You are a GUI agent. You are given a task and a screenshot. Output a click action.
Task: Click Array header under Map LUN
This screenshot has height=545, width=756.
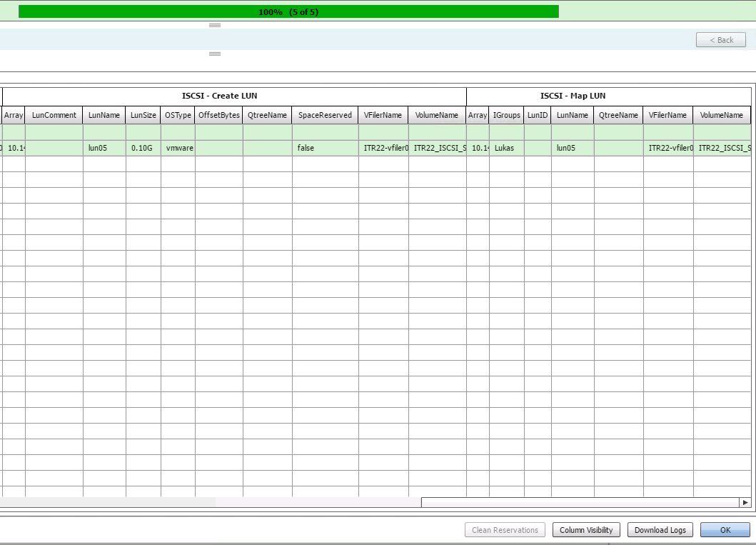(478, 115)
